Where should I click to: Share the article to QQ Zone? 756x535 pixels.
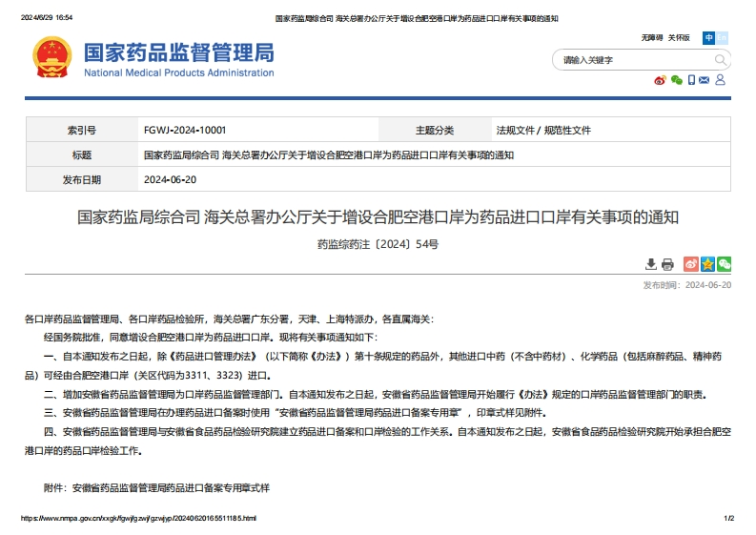(x=708, y=264)
